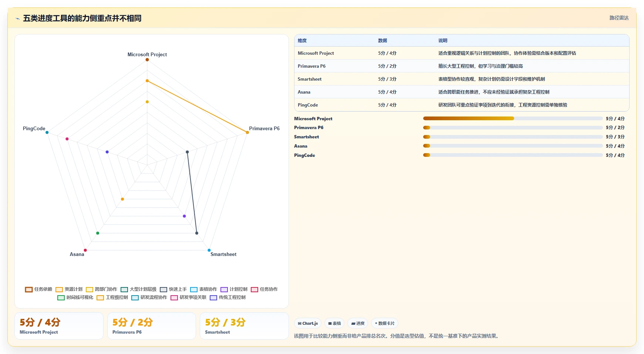The height and width of the screenshot is (354, 644).
Task: Click the 传统工程控制 legend color box
Action: (x=213, y=297)
